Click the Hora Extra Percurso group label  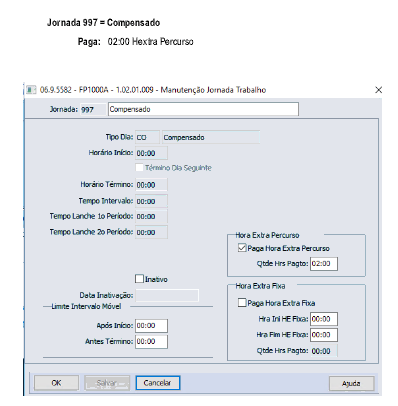click(x=267, y=235)
